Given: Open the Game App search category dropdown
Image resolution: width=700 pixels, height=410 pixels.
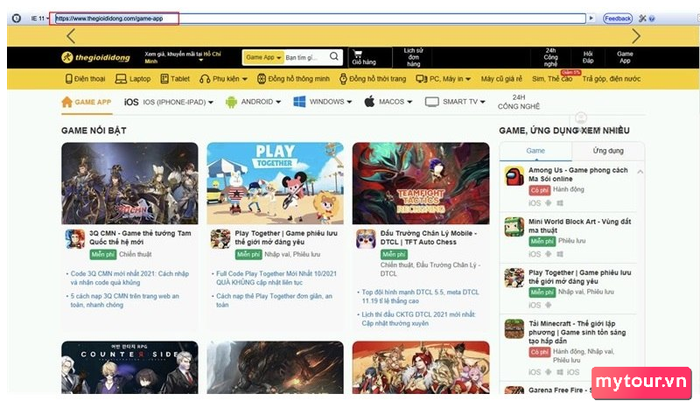Looking at the screenshot, I should coord(263,57).
